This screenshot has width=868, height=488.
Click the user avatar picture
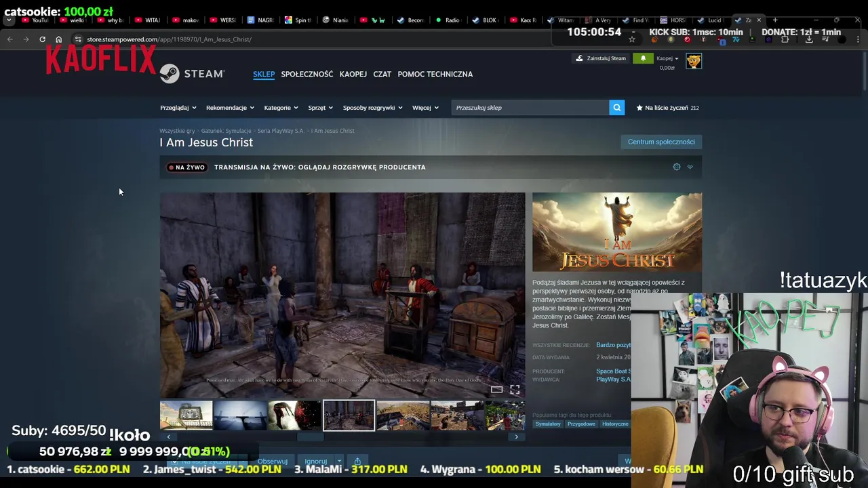tap(694, 61)
